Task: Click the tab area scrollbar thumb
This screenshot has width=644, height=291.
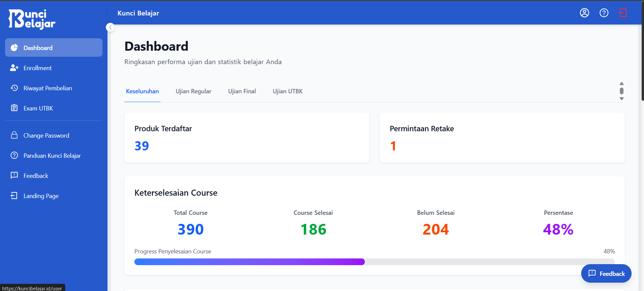Action: pyautogui.click(x=621, y=91)
